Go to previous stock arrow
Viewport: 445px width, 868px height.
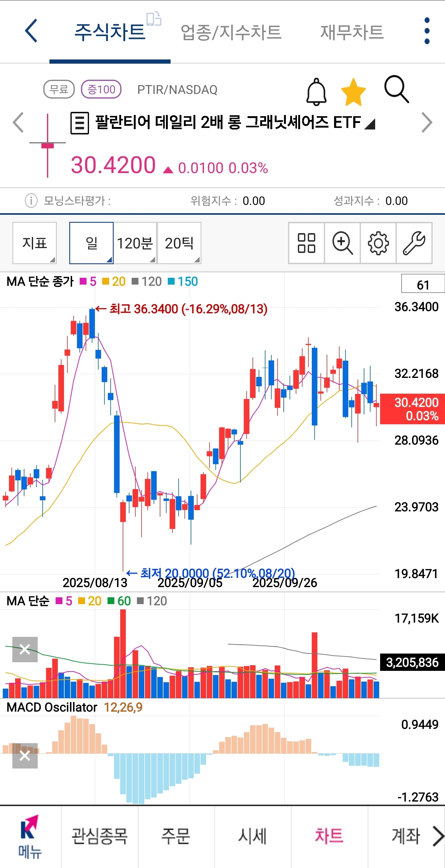point(18,122)
